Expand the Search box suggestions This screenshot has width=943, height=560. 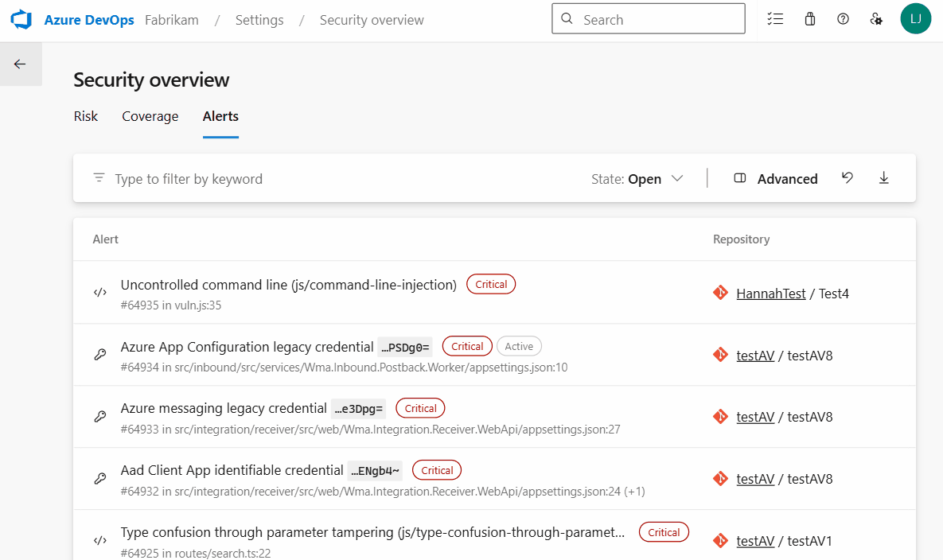pos(648,18)
